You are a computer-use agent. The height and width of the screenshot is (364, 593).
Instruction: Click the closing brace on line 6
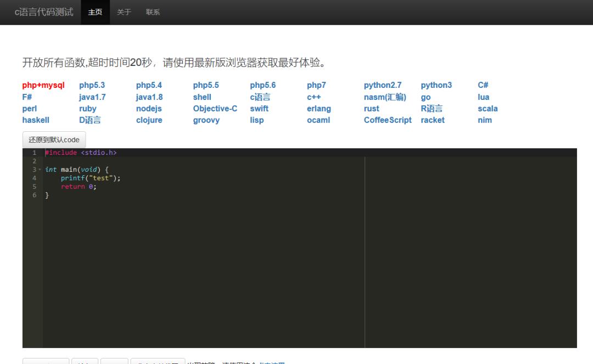(47, 195)
